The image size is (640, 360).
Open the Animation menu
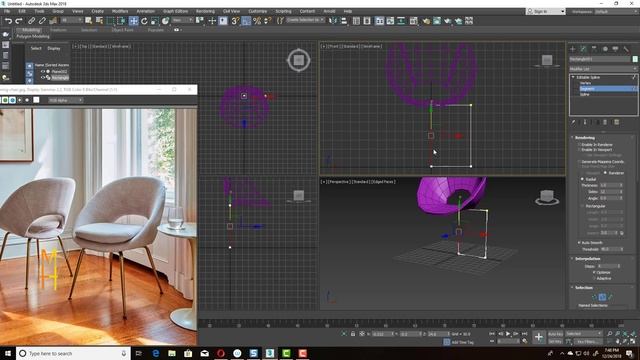(x=146, y=11)
